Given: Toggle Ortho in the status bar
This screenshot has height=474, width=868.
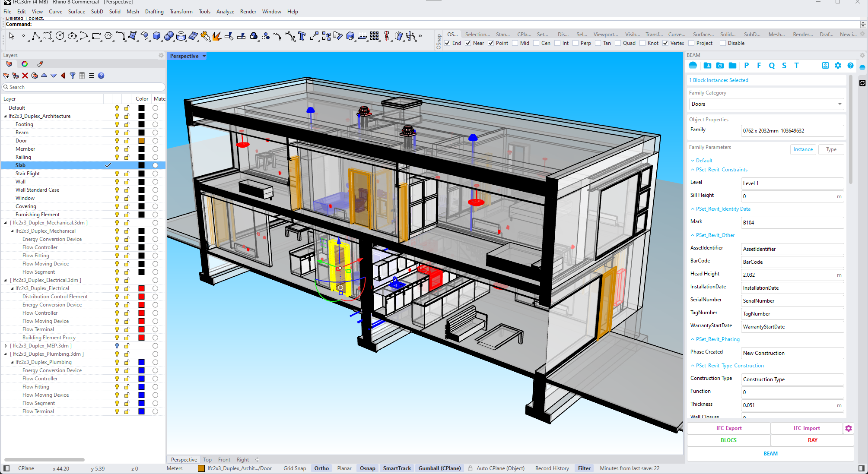Looking at the screenshot, I should click(x=321, y=468).
